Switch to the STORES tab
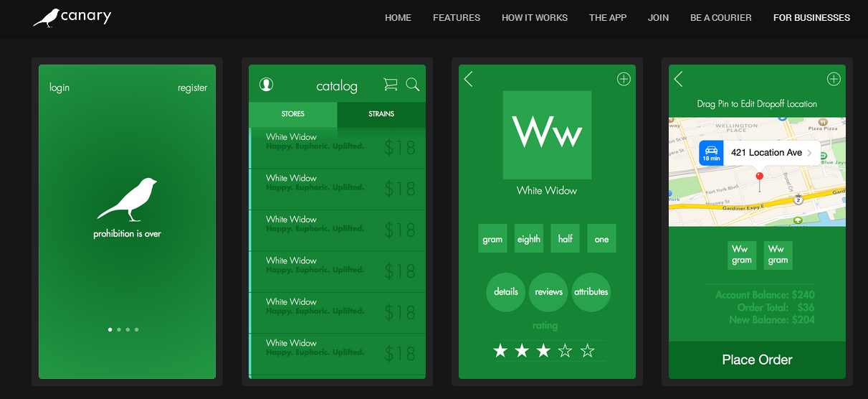Screen dimensions: 868x399 tap(293, 114)
